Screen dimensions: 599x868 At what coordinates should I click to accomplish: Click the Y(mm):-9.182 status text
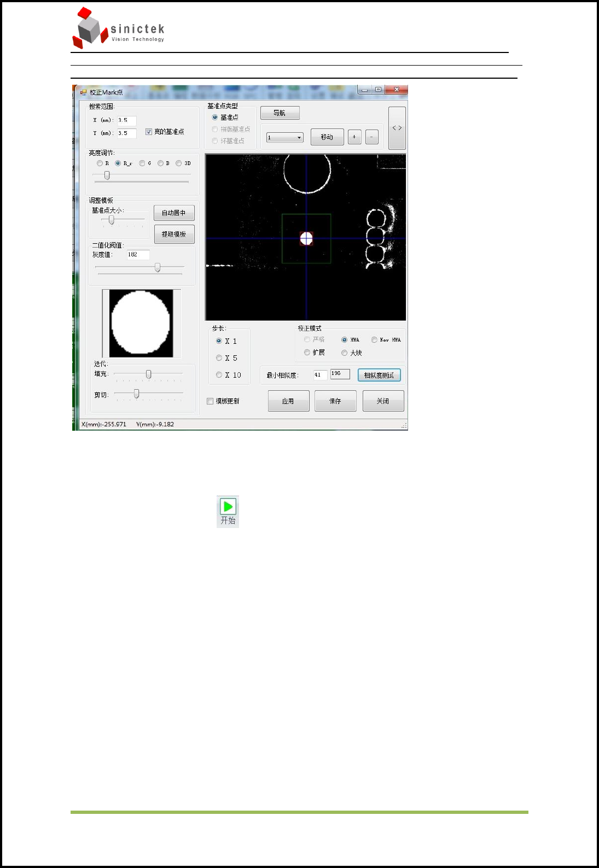[x=155, y=425]
